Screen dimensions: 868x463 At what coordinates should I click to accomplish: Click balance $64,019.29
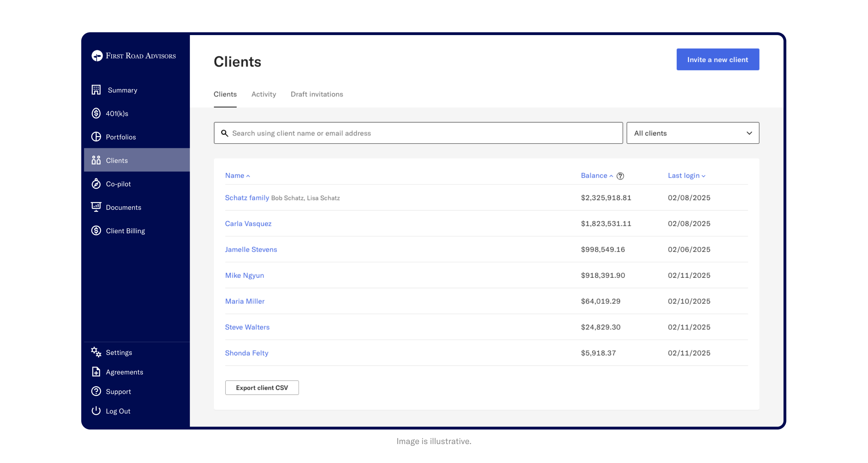pyautogui.click(x=601, y=301)
